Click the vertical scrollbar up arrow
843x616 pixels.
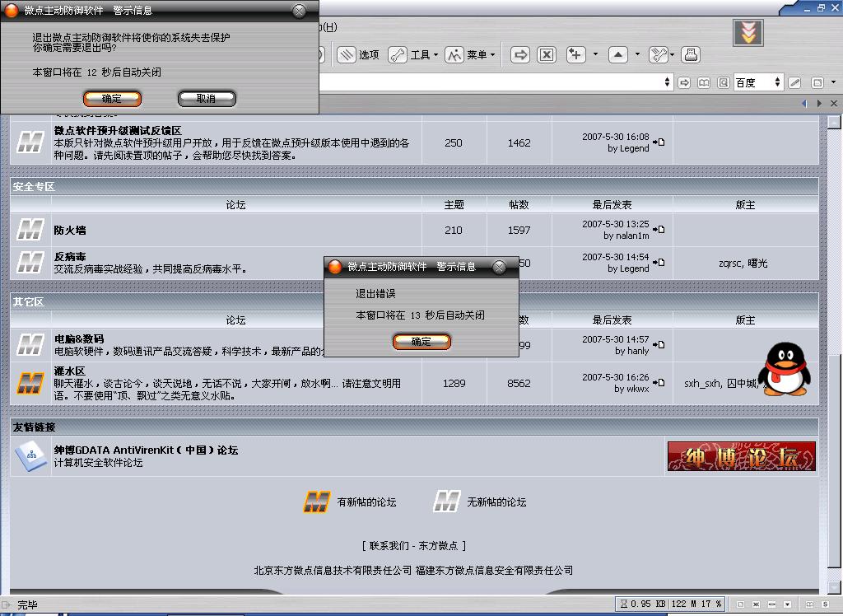(834, 122)
